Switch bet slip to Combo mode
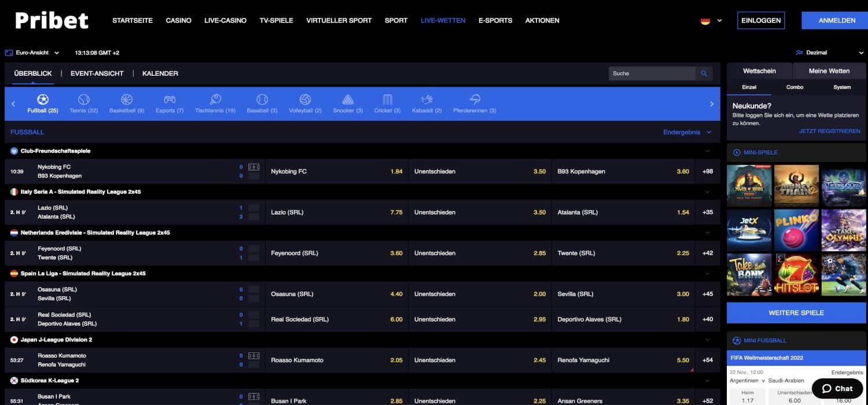The width and height of the screenshot is (868, 405). [x=795, y=87]
